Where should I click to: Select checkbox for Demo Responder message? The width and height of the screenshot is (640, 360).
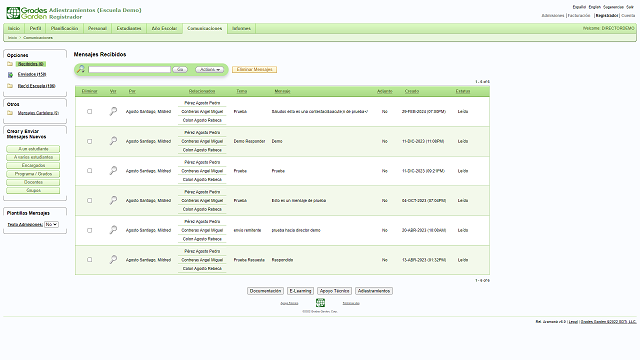89,141
